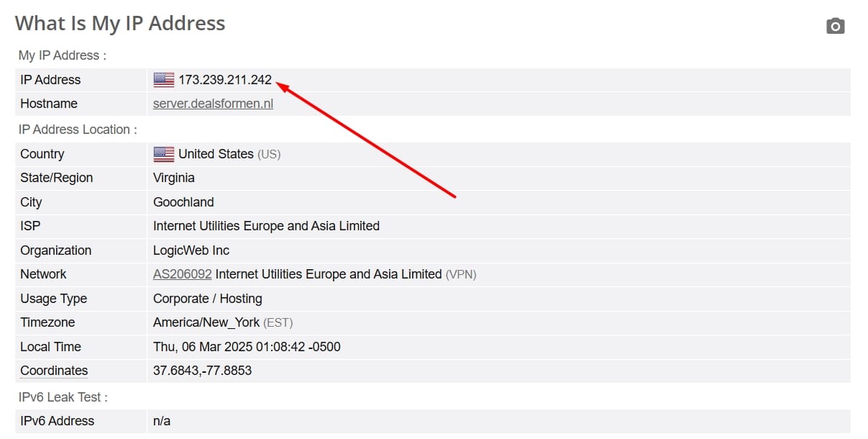Viewport: 868px width, 439px height.
Task: Click the local time Thu, 06 Mar 2025
Action: pyautogui.click(x=247, y=347)
